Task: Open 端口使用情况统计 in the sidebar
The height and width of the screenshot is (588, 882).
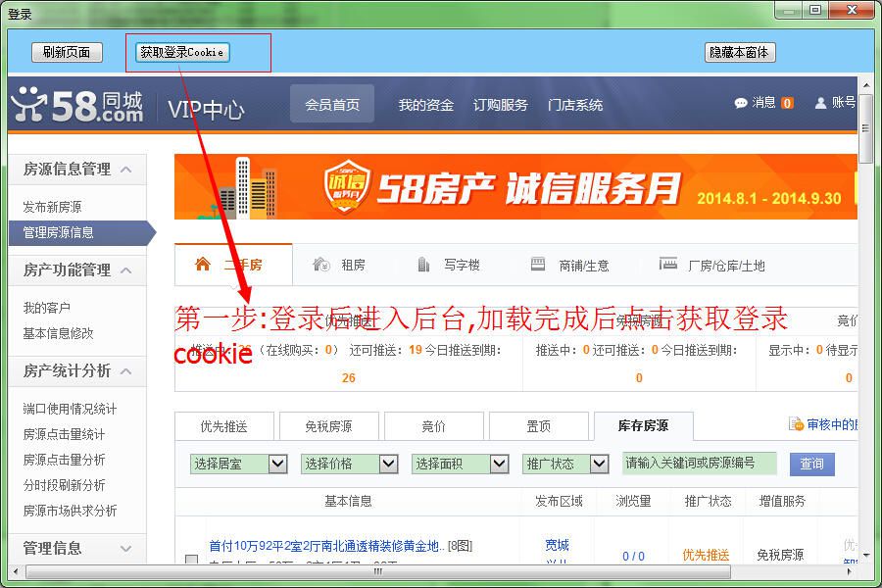Action: (x=70, y=409)
